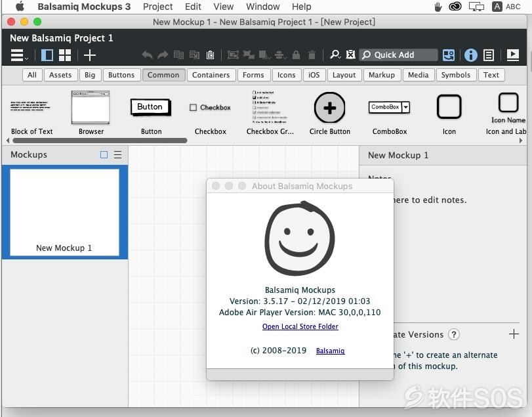532x417 pixels.
Task: Pick the Button control thumbnail
Action: click(x=151, y=113)
